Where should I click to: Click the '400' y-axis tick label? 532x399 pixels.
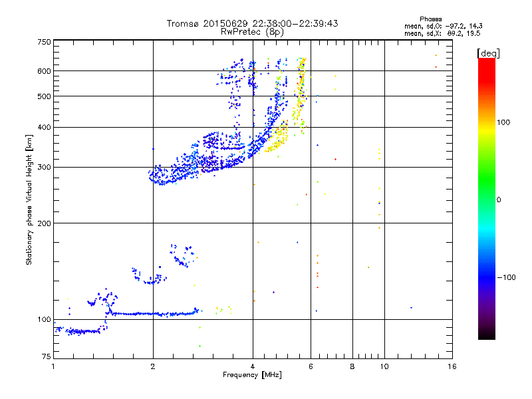[44, 128]
